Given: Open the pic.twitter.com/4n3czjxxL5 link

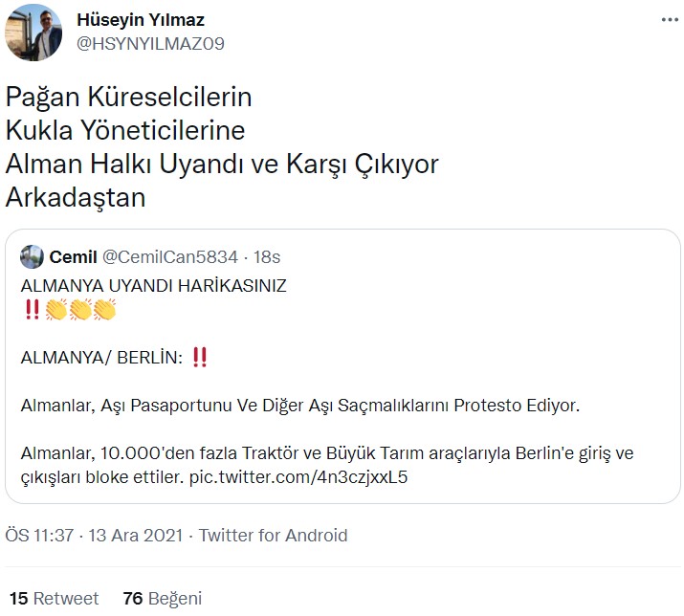Looking at the screenshot, I should (x=300, y=476).
